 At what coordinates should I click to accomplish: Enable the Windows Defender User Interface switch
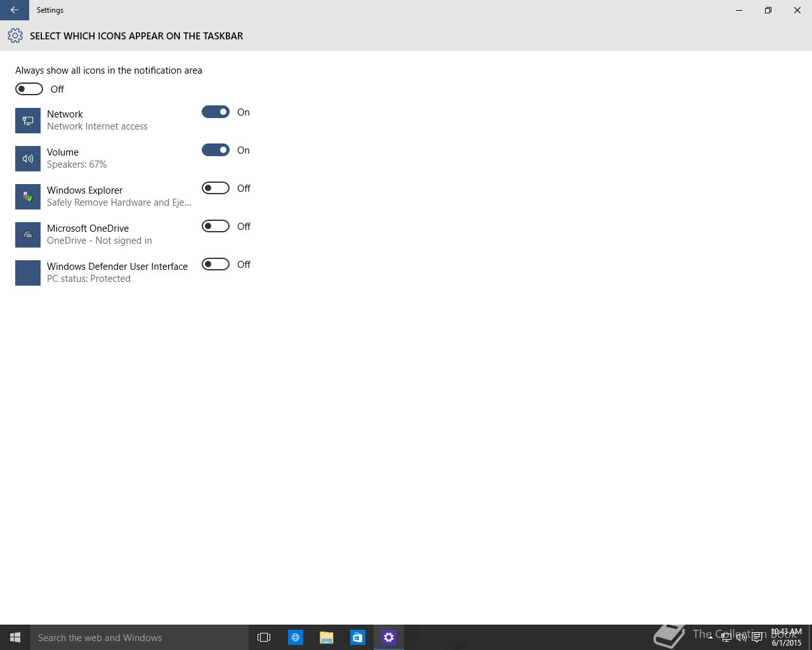216,264
